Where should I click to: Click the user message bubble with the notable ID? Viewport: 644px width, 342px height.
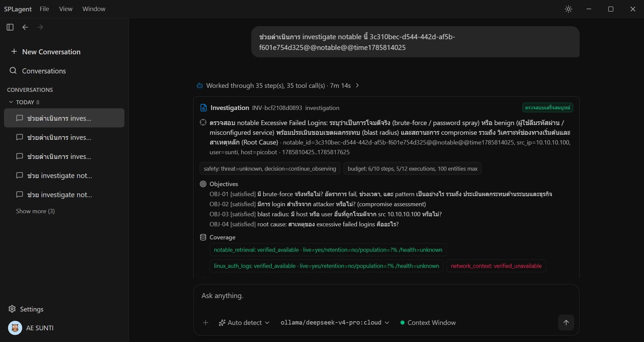point(415,42)
